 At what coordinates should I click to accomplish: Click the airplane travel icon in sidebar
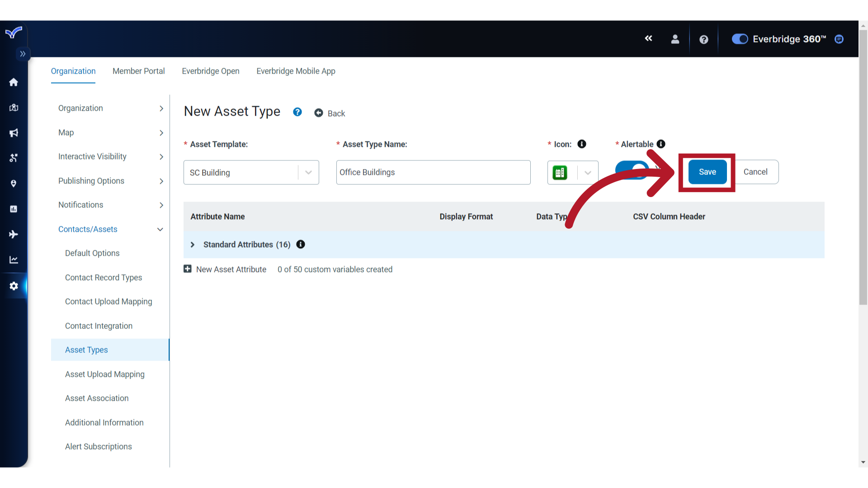tap(14, 234)
